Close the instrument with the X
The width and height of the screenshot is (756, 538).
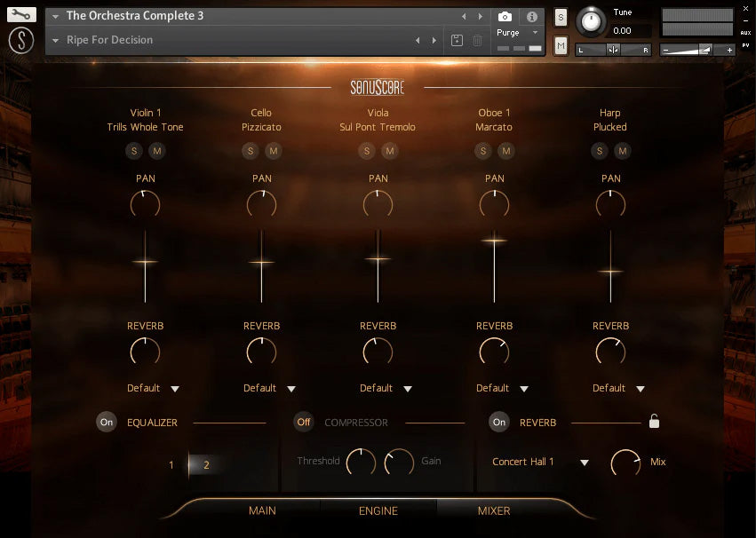[745, 9]
